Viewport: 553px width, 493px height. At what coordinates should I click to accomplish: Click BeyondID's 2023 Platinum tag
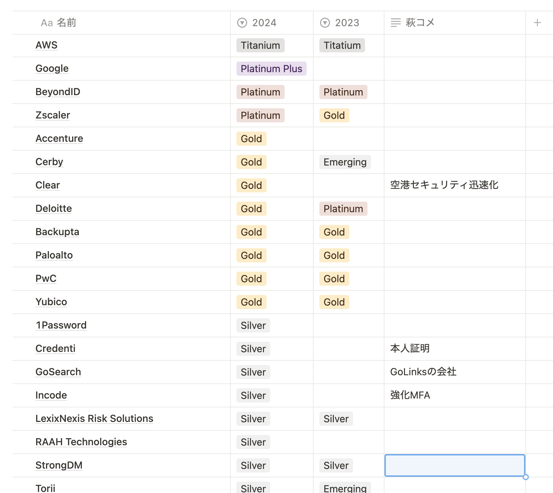[x=343, y=92]
